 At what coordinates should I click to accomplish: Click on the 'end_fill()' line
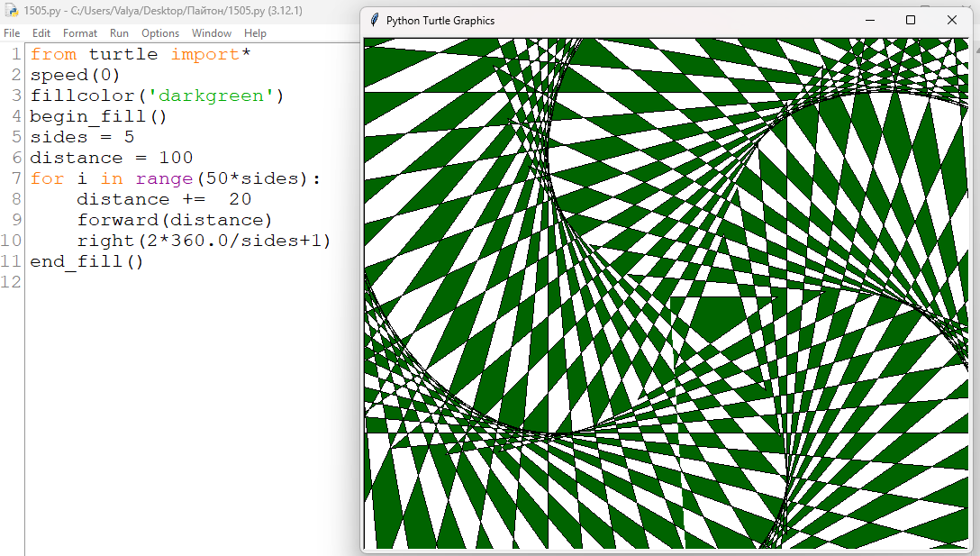[x=86, y=261]
